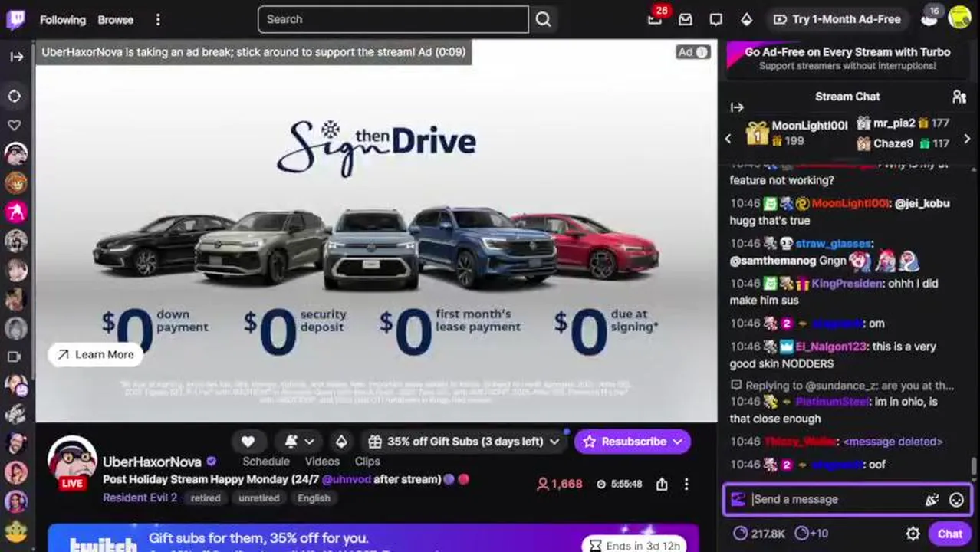Click the Gift subs promotional banner
Viewport: 980px width, 552px height.
click(373, 537)
